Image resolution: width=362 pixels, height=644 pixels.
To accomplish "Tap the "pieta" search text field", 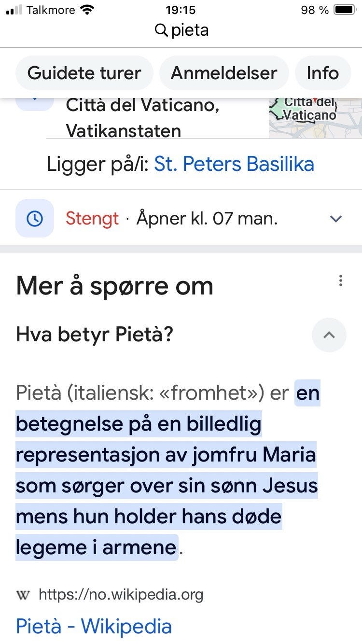I will (x=190, y=30).
